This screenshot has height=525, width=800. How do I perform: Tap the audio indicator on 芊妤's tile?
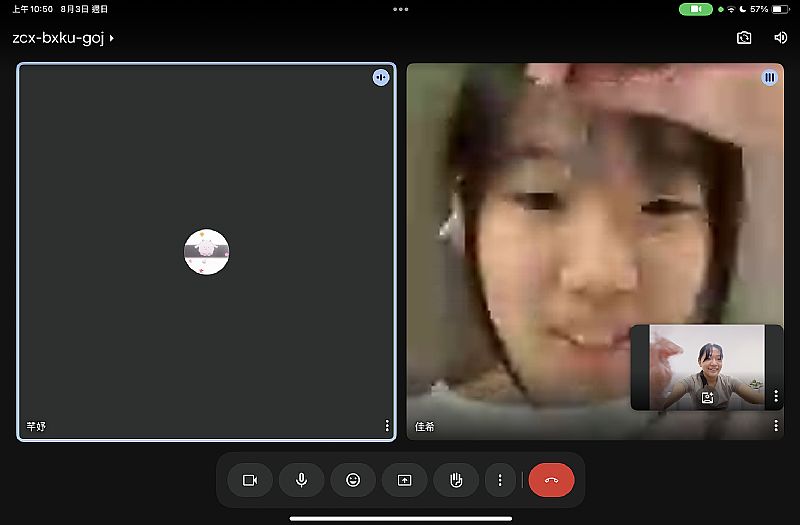381,77
